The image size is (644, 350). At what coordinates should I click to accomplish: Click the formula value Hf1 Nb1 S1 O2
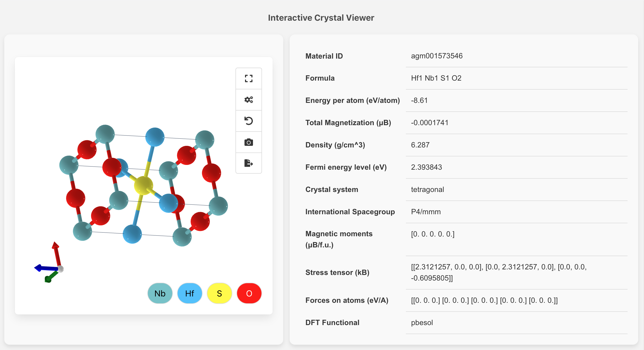click(x=436, y=78)
